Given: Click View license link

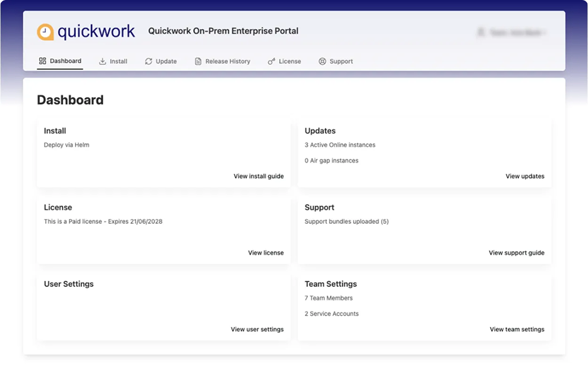Looking at the screenshot, I should pos(266,252).
